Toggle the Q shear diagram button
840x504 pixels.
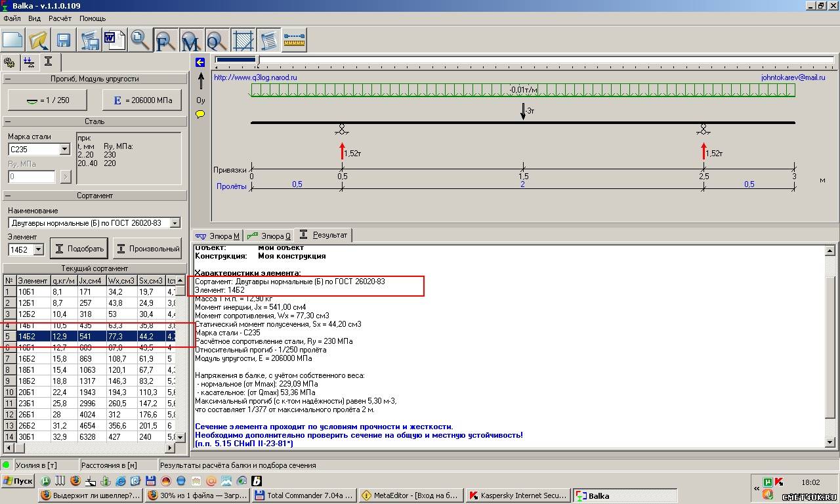(216, 40)
